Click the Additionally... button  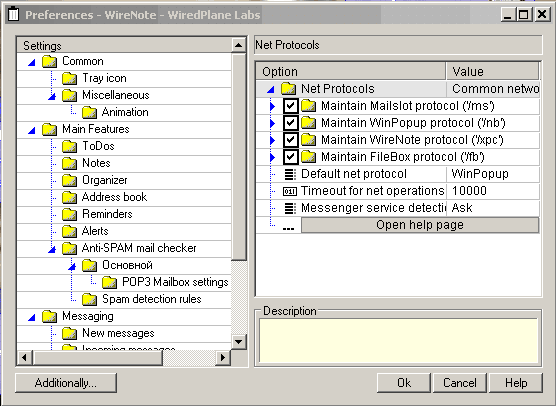(66, 383)
